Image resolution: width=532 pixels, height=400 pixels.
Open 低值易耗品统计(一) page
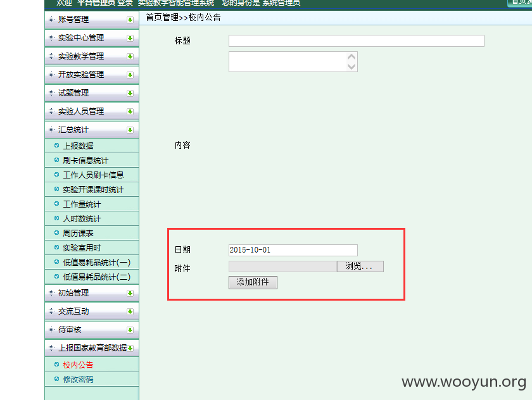pyautogui.click(x=97, y=263)
